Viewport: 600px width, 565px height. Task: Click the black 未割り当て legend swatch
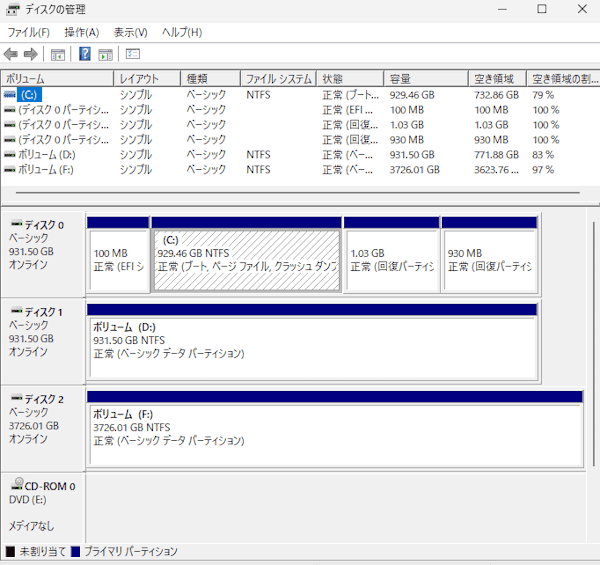coord(10,552)
